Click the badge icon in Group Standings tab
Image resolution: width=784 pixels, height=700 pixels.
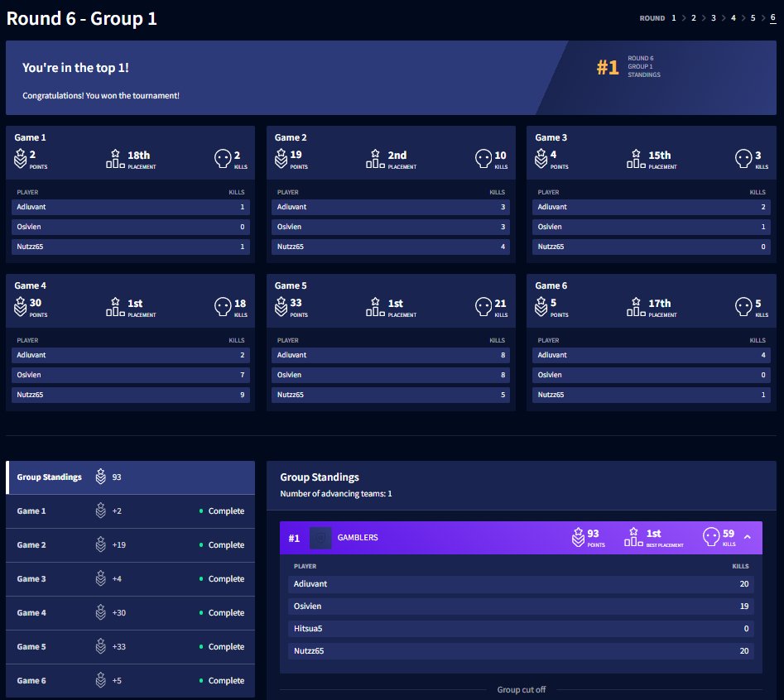[100, 477]
